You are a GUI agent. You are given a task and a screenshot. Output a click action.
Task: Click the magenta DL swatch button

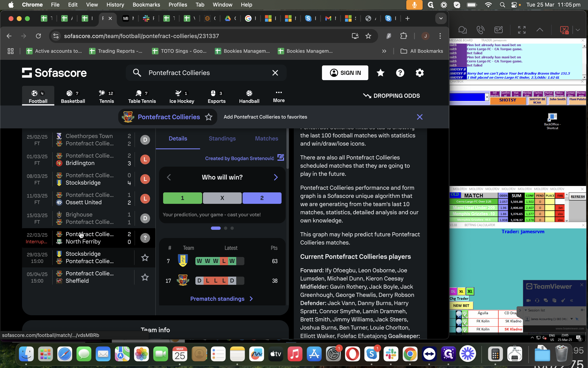pos(453,291)
